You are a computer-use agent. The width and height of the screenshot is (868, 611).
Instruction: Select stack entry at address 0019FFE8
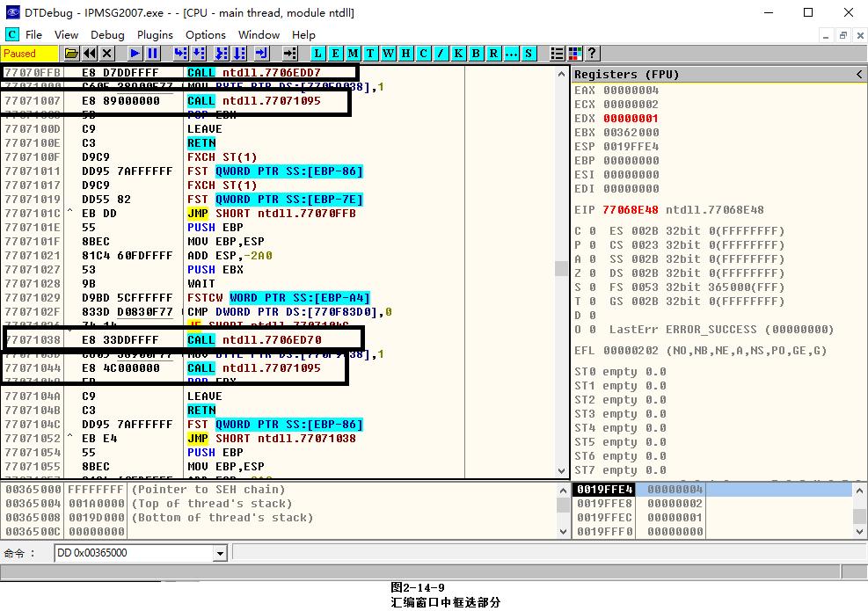[603, 504]
